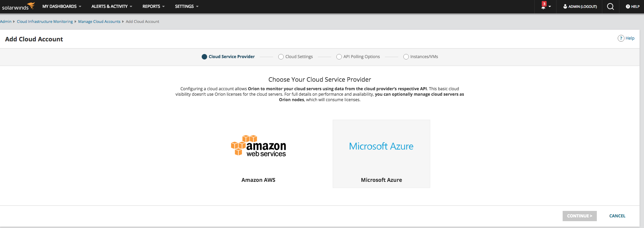Expand the notifications dropdown arrow
Image resolution: width=644 pixels, height=228 pixels.
coord(550,7)
